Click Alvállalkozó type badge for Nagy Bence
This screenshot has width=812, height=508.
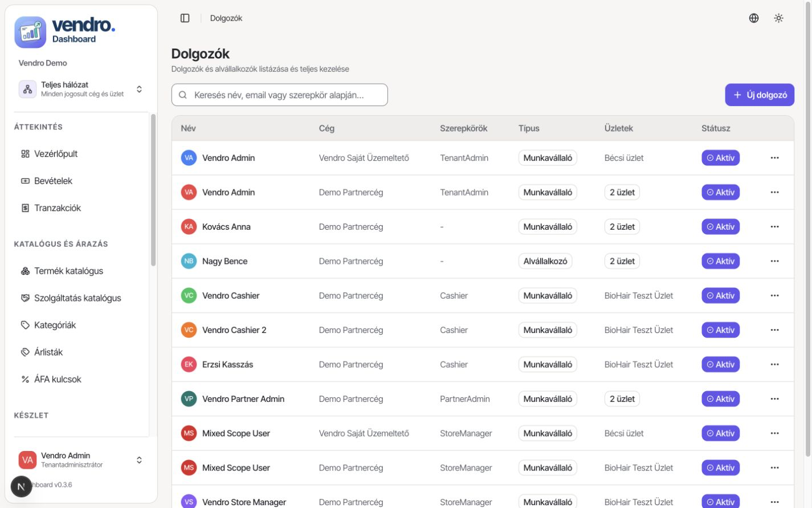click(x=545, y=261)
